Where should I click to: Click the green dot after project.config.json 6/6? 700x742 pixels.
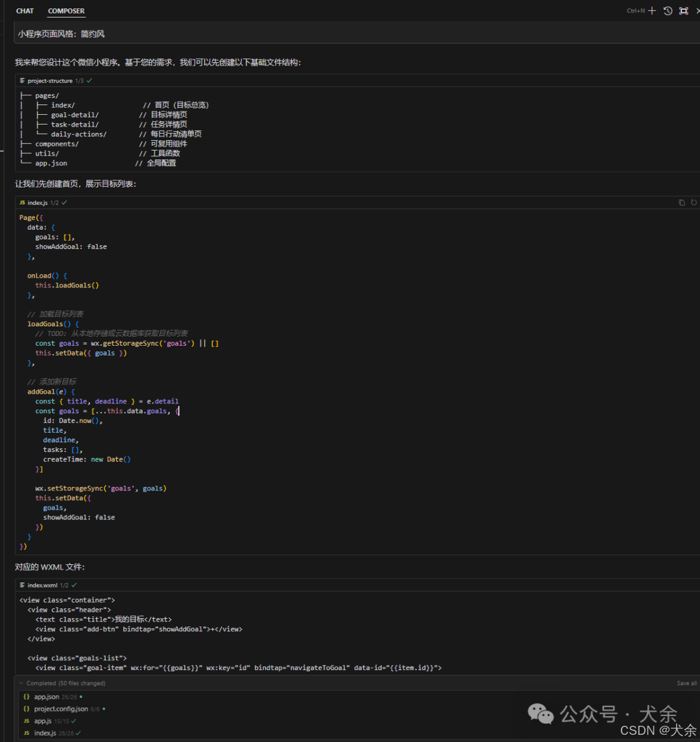pos(104,709)
